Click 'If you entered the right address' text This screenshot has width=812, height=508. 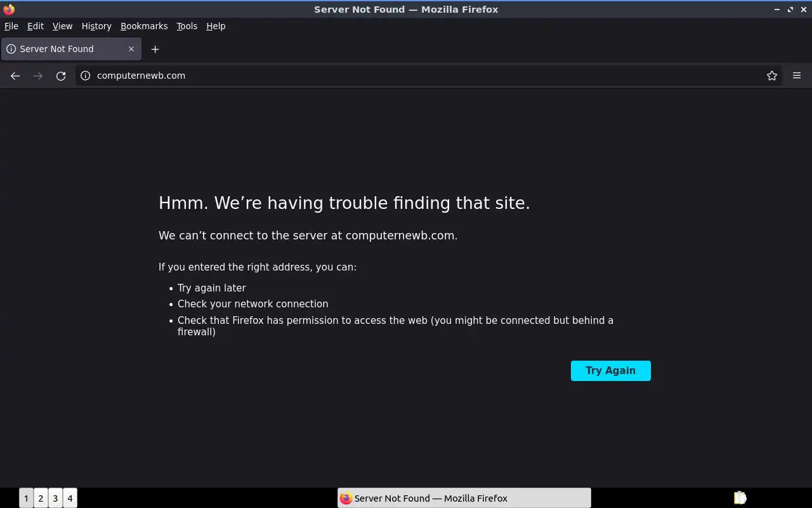coord(258,267)
